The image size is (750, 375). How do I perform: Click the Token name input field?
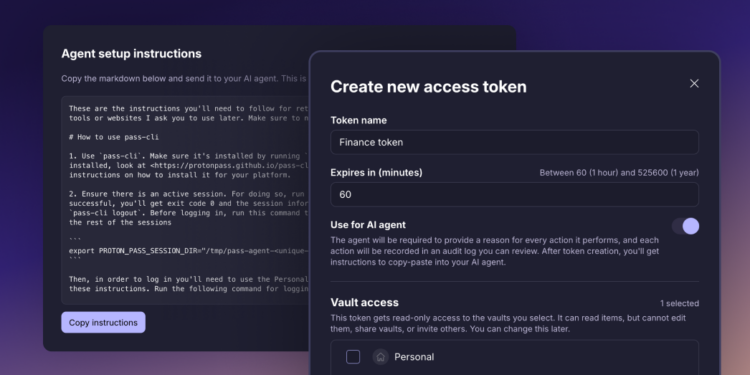click(x=514, y=142)
